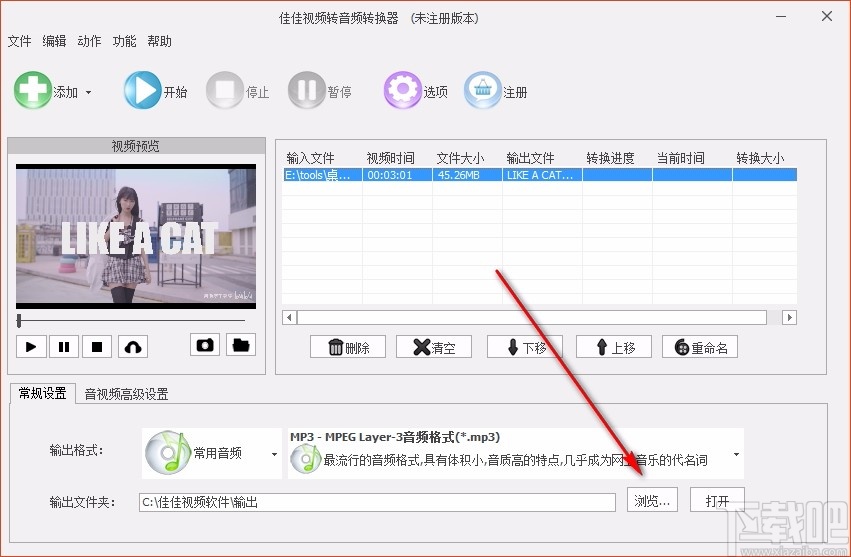
Task: Open the MP3 output format dropdown
Action: [x=516, y=453]
